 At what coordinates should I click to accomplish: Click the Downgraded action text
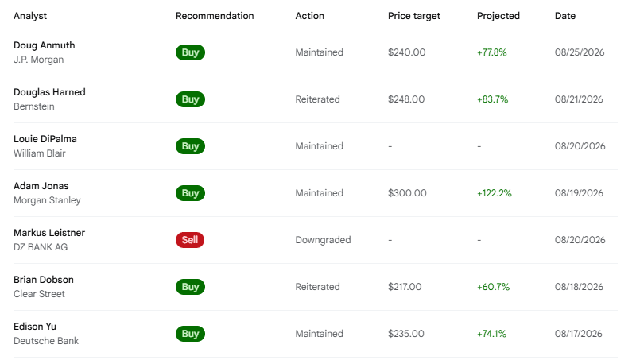coord(323,240)
